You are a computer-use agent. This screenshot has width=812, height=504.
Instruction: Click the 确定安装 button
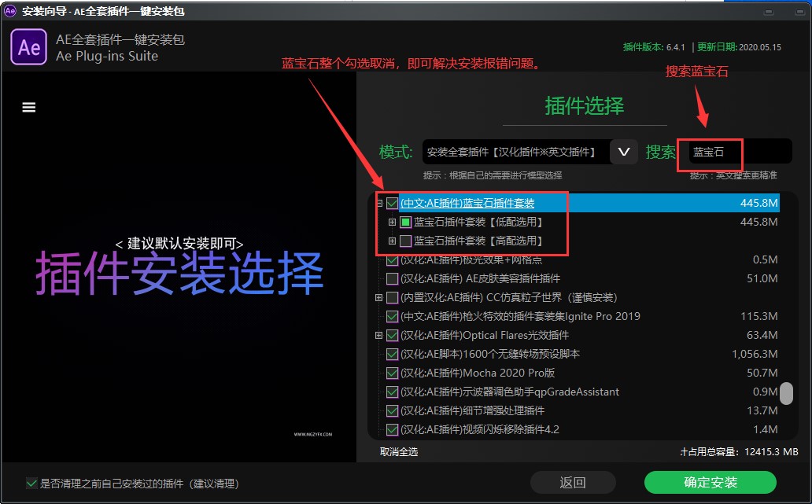(x=710, y=482)
